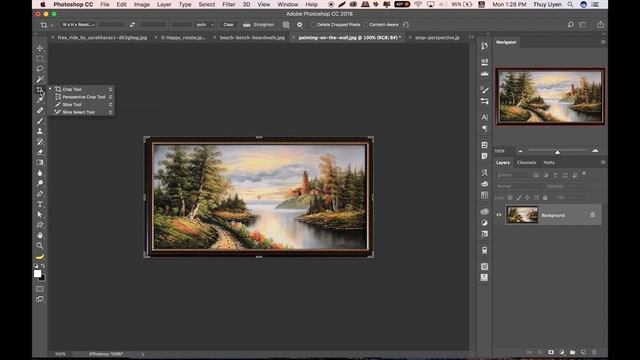This screenshot has height=360, width=640.
Task: Choose Perspective Crop Tool from flyout
Action: 81,97
